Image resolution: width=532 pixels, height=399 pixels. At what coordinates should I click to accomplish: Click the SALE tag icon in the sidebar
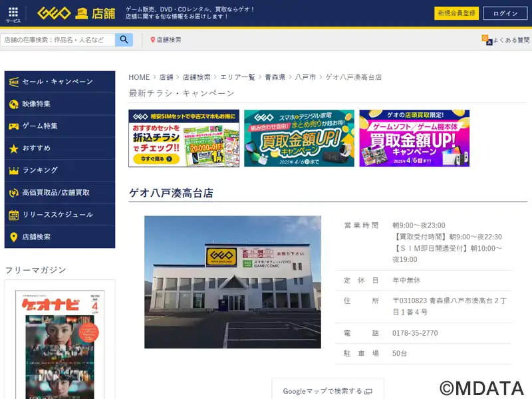pos(13,82)
